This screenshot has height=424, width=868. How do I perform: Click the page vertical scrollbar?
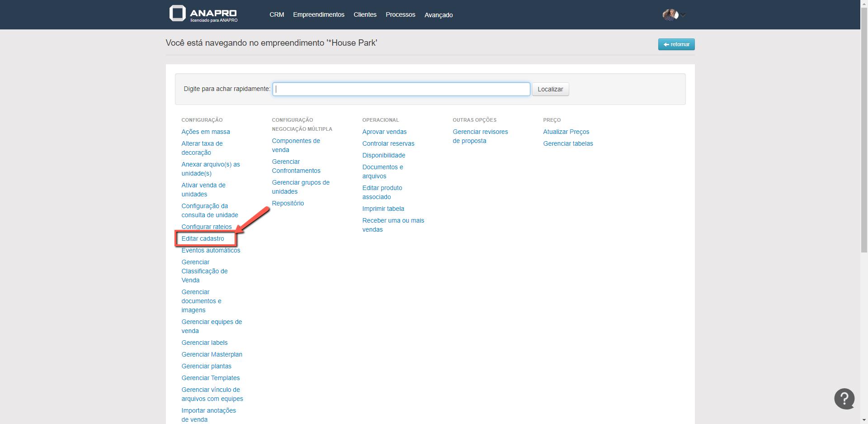(x=864, y=136)
